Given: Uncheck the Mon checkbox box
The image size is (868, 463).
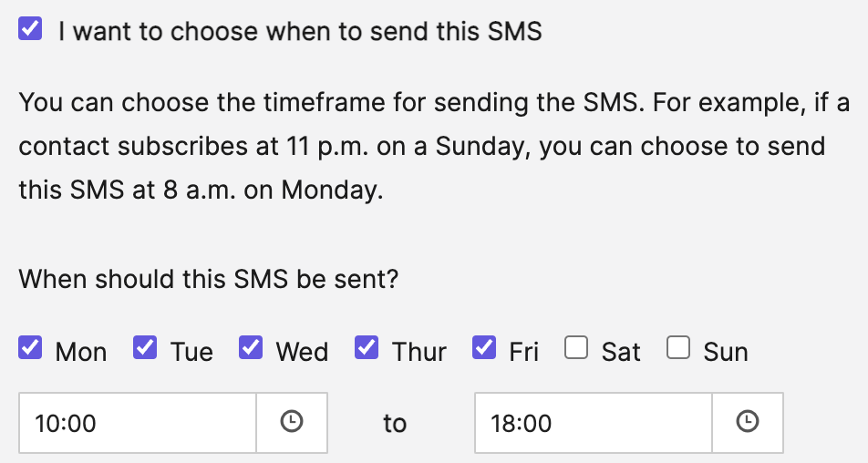Looking at the screenshot, I should 30,348.
